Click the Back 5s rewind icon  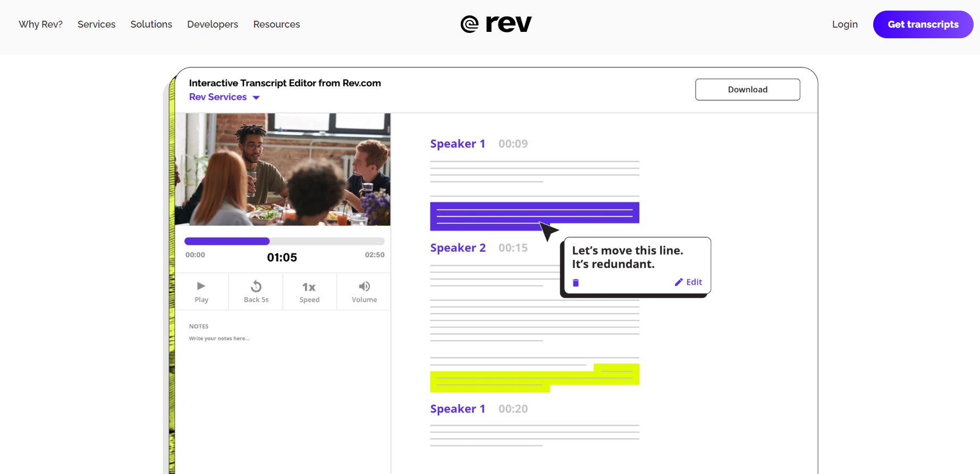click(256, 286)
